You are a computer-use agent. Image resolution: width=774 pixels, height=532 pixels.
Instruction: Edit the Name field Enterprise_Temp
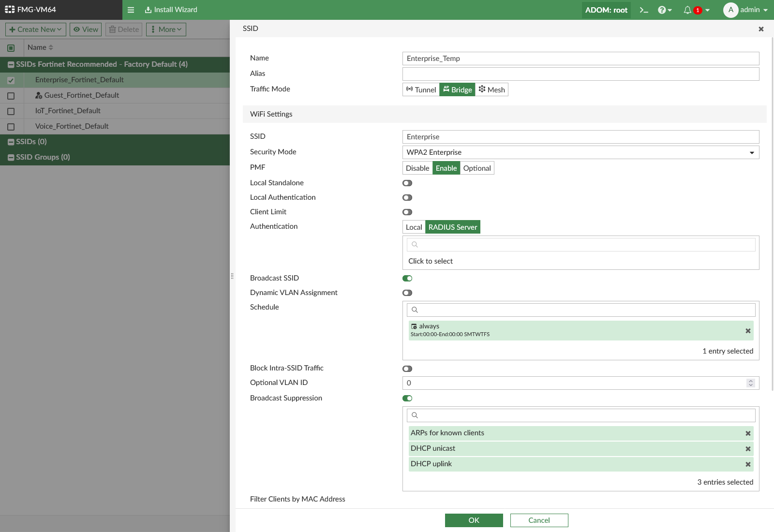point(580,59)
